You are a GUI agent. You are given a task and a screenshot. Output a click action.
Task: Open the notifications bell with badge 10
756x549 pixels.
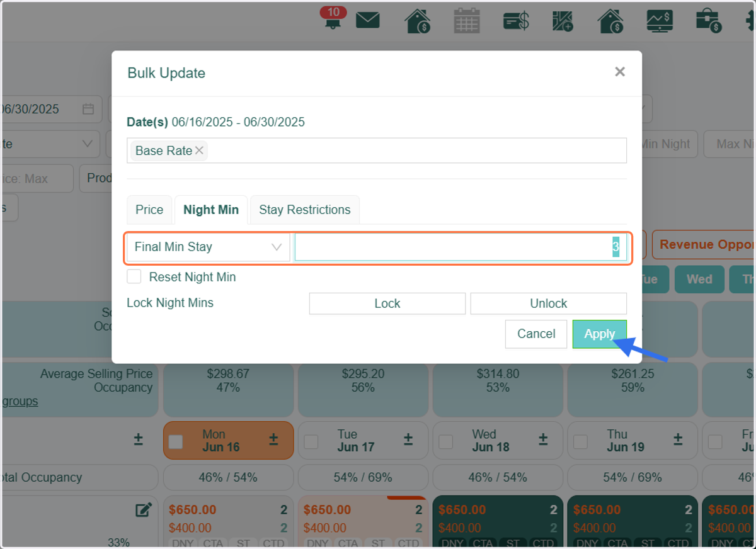[333, 18]
